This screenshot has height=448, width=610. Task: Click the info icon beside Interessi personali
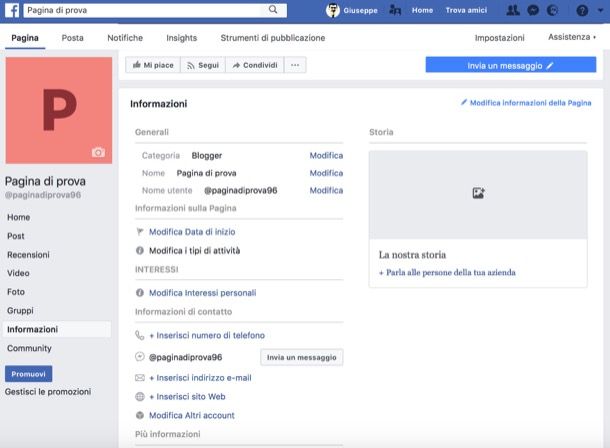[140, 293]
